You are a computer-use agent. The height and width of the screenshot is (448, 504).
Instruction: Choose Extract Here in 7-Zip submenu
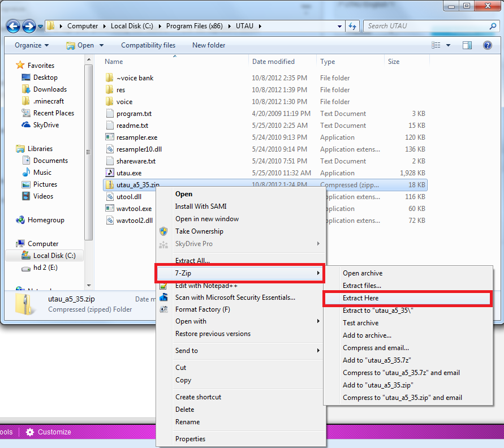tap(408, 298)
